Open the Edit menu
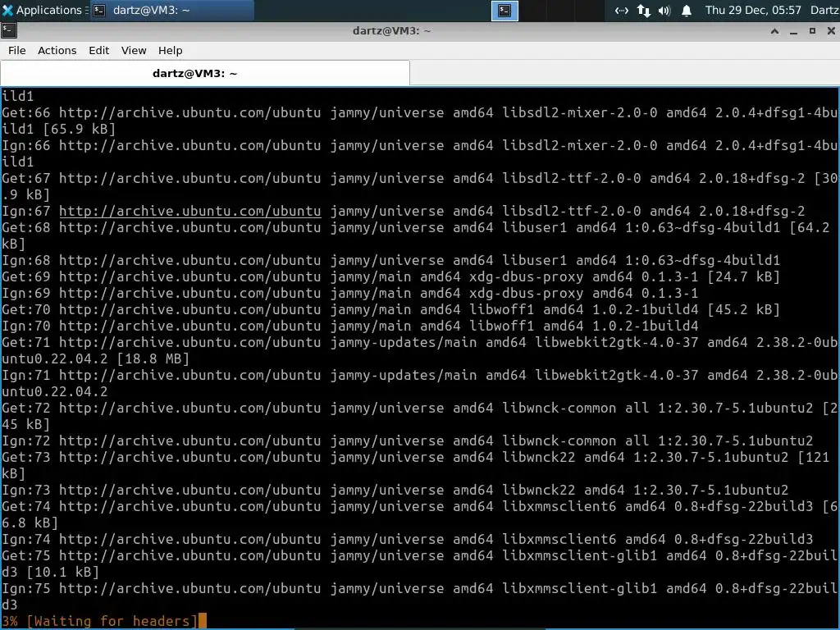The width and height of the screenshot is (840, 630). 98,50
